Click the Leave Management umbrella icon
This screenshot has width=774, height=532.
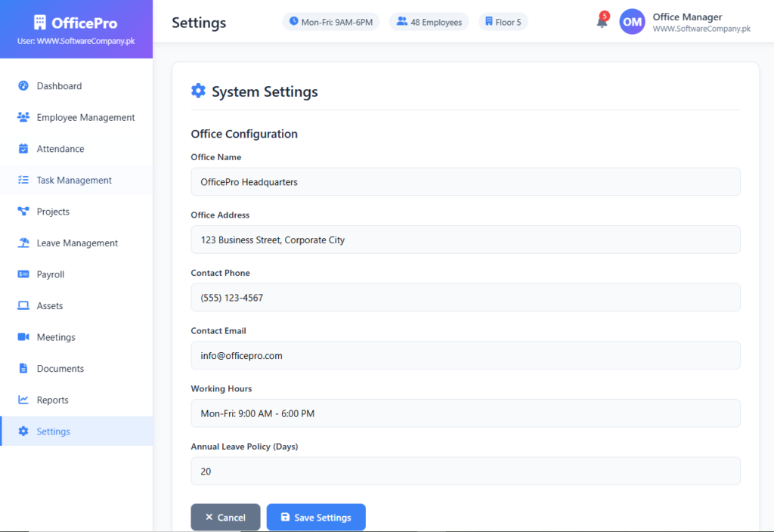(x=23, y=243)
